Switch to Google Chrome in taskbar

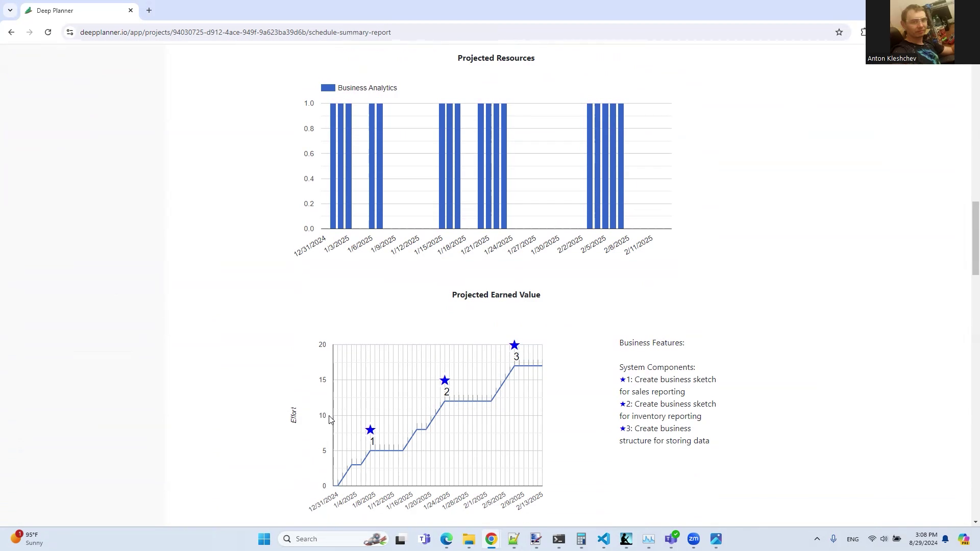(x=491, y=539)
